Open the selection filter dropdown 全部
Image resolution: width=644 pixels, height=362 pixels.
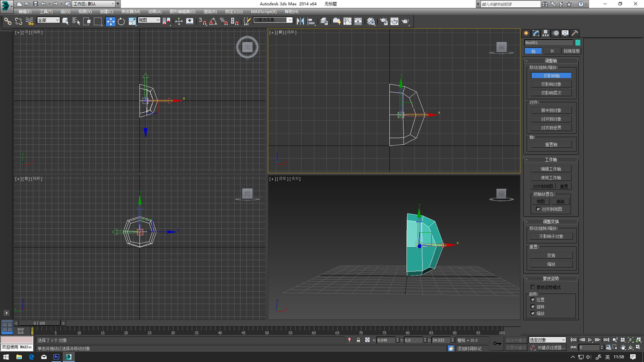48,20
